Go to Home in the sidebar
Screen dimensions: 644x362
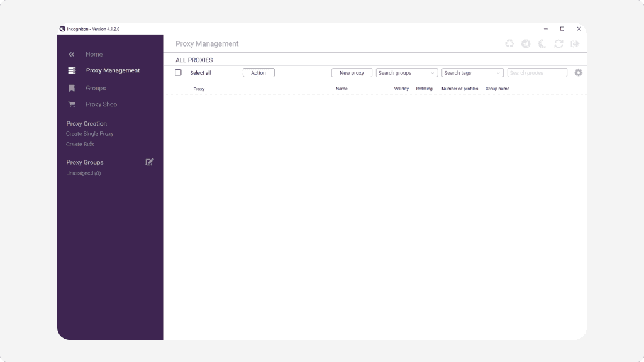[94, 55]
